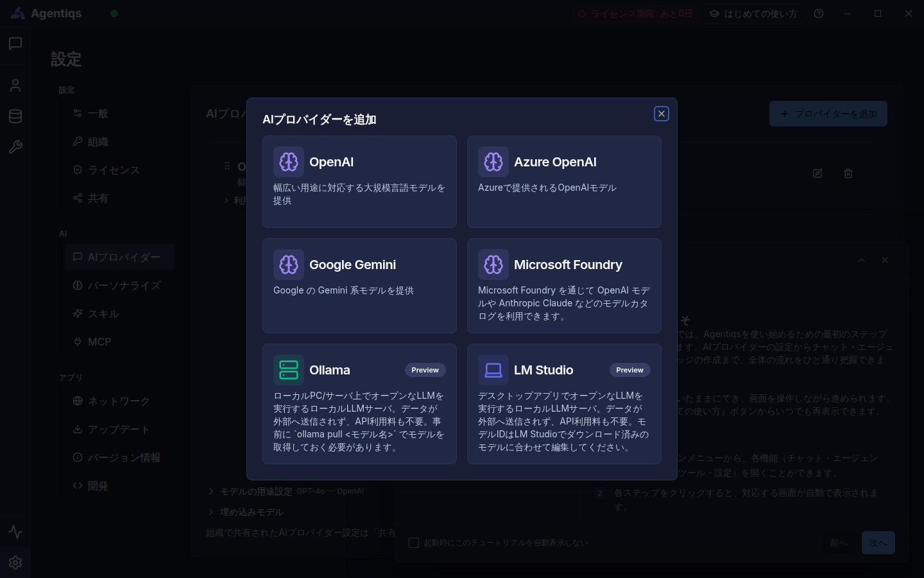This screenshot has height=578, width=924.
Task: Click the Google Gemini brain icon
Action: pos(289,265)
